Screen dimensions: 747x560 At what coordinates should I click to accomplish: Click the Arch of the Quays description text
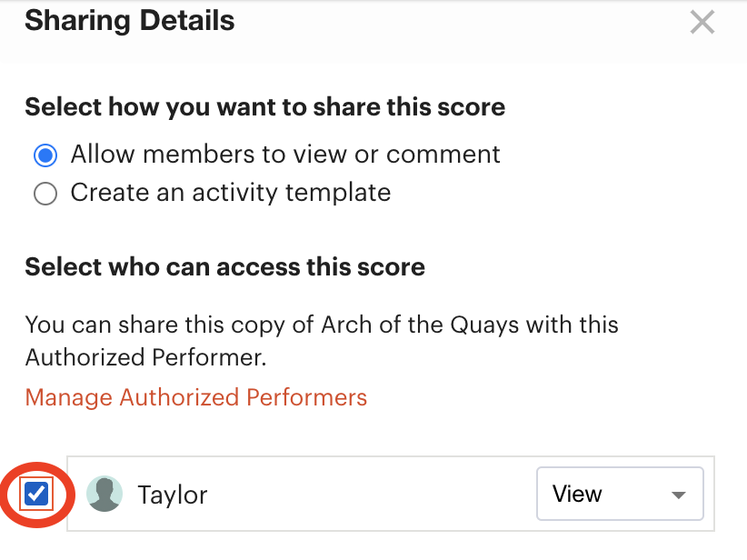(x=322, y=341)
